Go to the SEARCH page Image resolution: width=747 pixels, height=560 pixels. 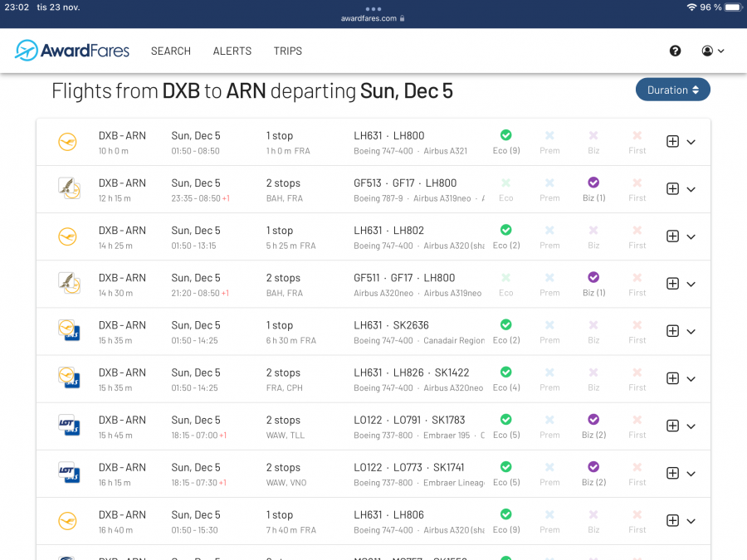pos(171,51)
